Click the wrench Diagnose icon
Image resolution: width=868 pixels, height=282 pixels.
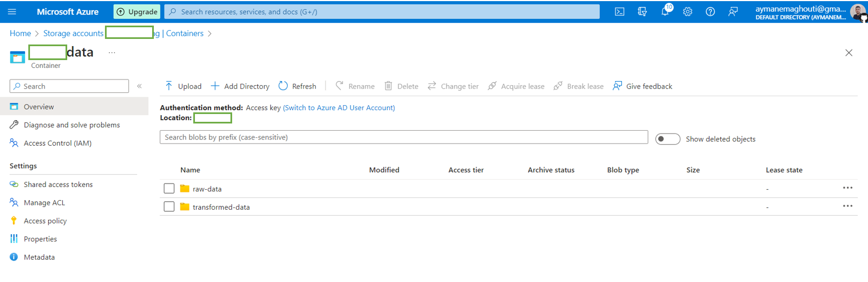click(x=14, y=125)
